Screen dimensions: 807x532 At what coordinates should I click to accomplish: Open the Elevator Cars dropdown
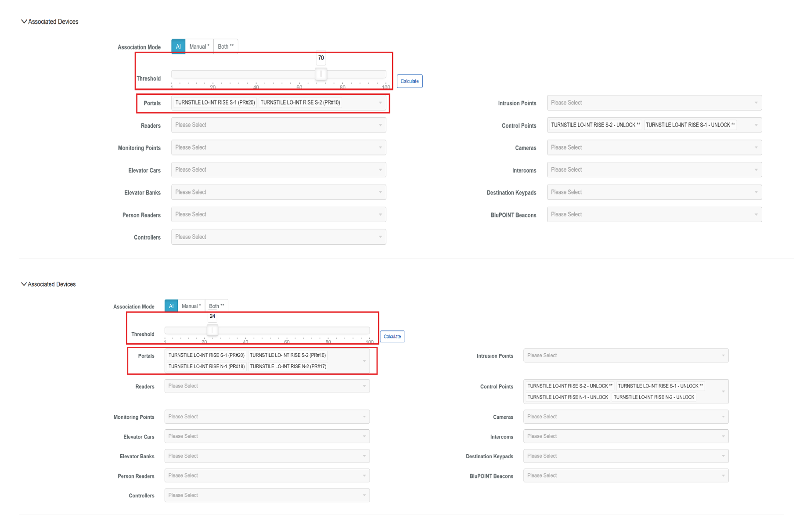(x=279, y=169)
